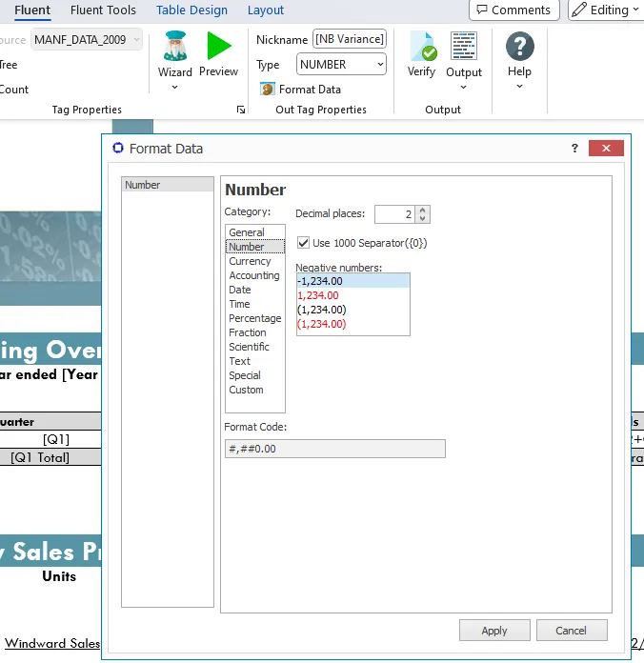Open the Help question mark icon

coord(520,46)
